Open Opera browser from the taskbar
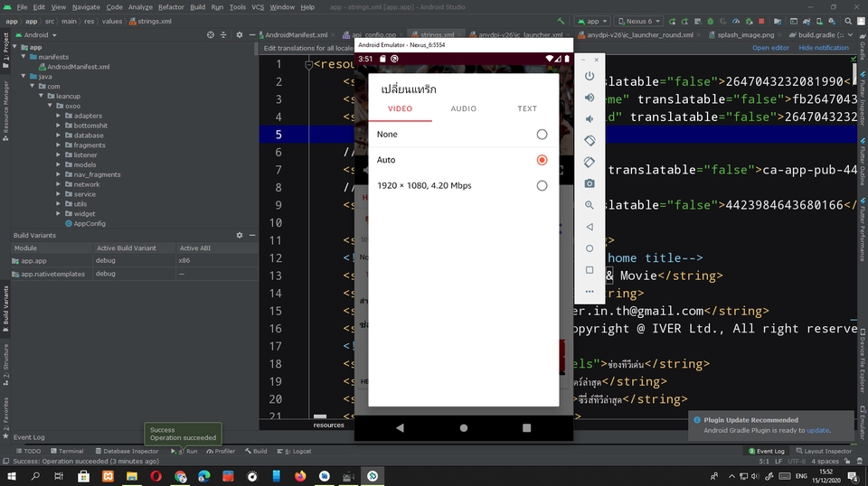The width and height of the screenshot is (868, 486). click(x=156, y=476)
